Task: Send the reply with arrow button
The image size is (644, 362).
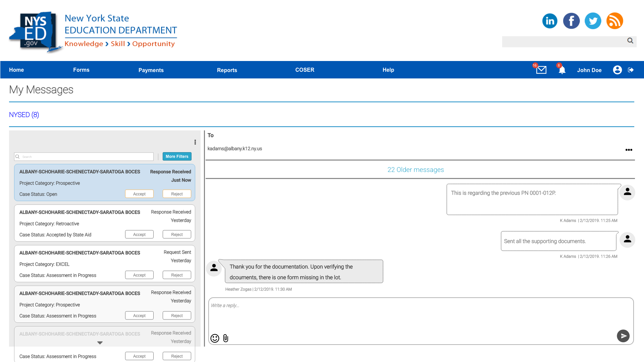Action: coord(623,336)
